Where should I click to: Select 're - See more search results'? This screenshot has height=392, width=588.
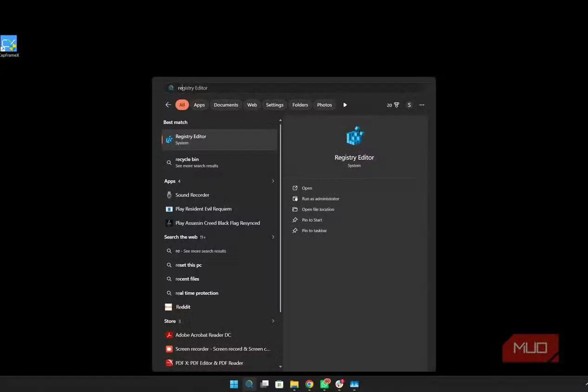220,251
